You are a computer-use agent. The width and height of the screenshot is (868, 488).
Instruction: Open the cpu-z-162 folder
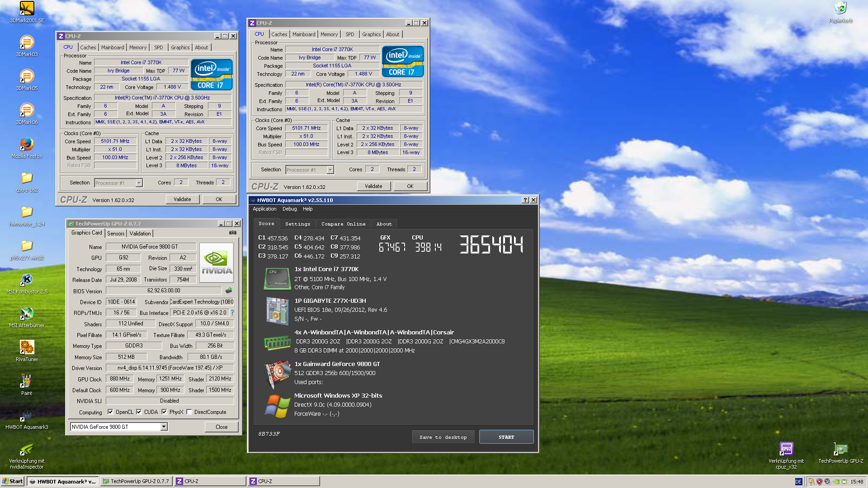tap(27, 182)
